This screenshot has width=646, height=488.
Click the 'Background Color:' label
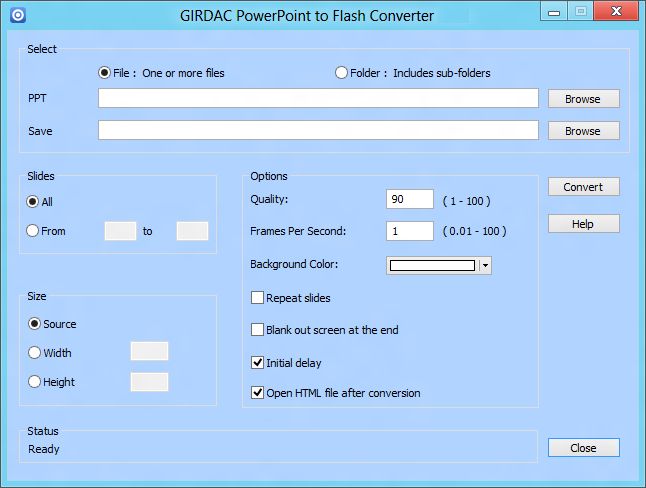pyautogui.click(x=294, y=264)
